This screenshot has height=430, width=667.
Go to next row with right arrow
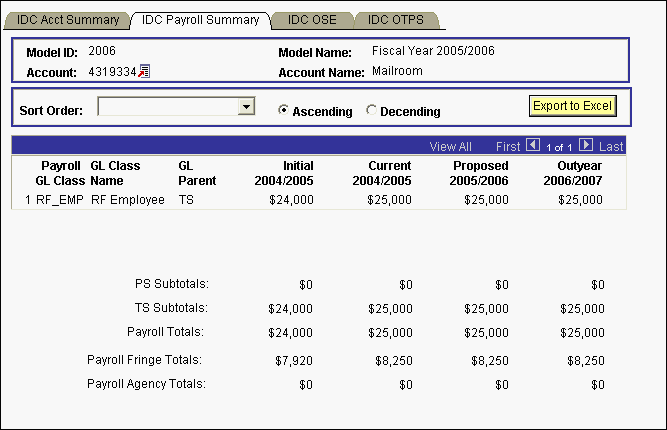(586, 146)
